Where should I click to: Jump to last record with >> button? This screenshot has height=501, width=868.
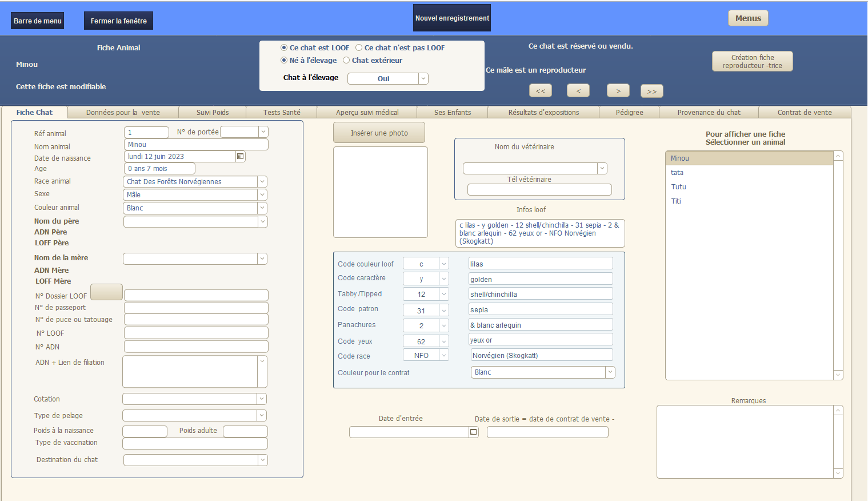(x=651, y=90)
